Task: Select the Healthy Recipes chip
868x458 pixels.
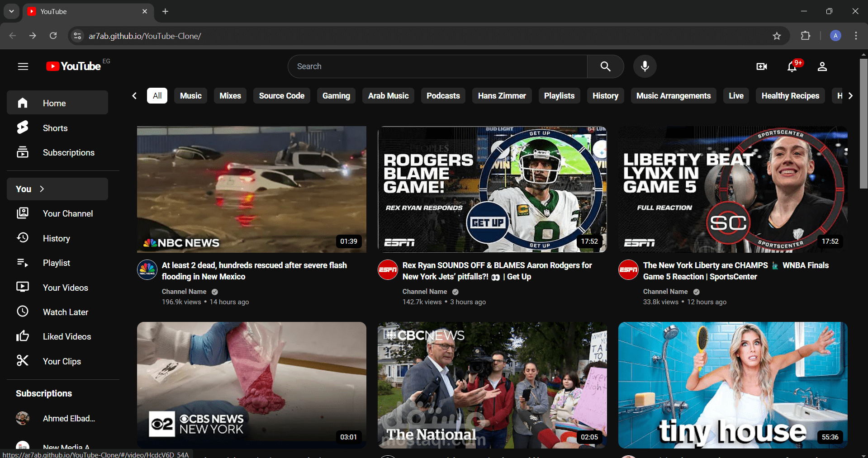Action: (790, 95)
